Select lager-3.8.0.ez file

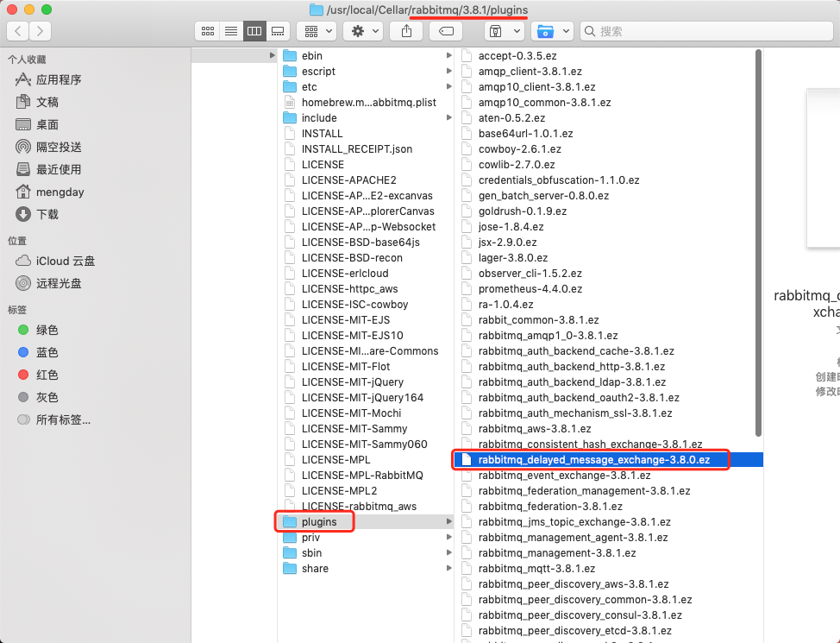click(608, 258)
